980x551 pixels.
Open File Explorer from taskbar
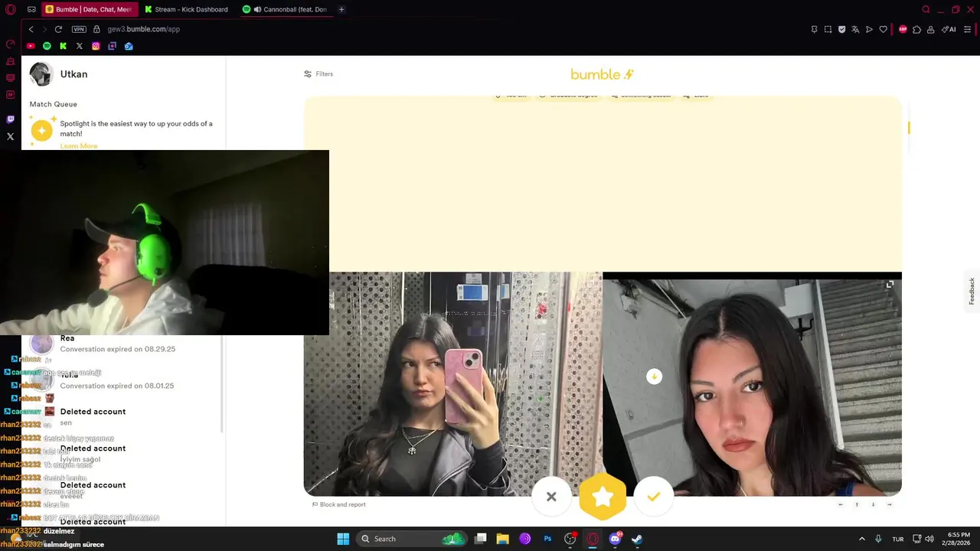tap(503, 539)
